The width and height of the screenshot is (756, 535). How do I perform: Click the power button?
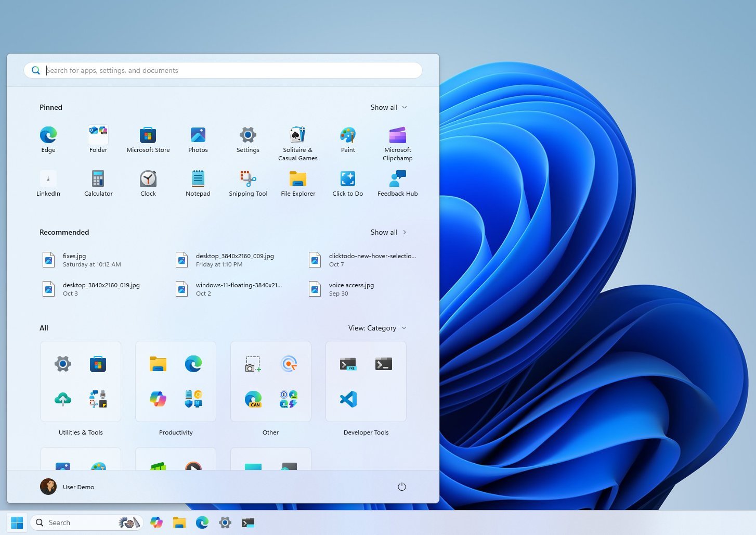pyautogui.click(x=401, y=486)
